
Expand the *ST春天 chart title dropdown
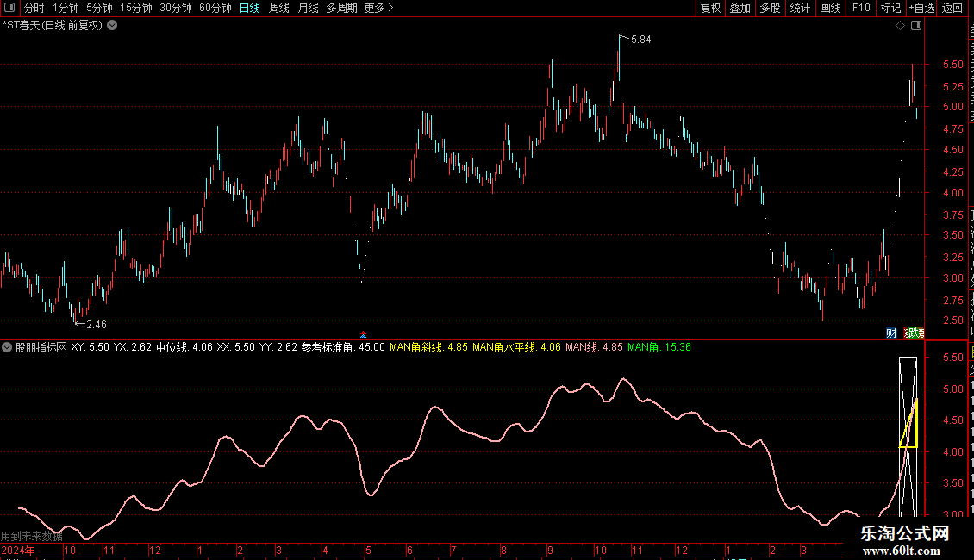[x=112, y=26]
